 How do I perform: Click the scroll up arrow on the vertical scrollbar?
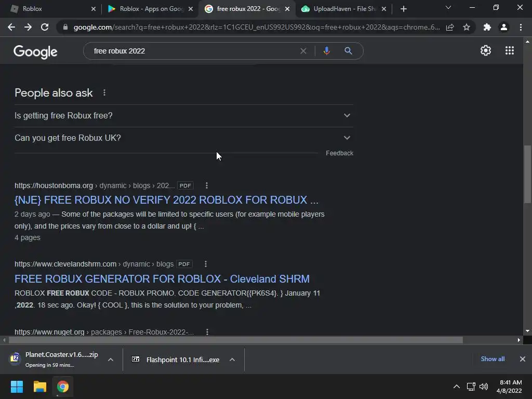527,42
